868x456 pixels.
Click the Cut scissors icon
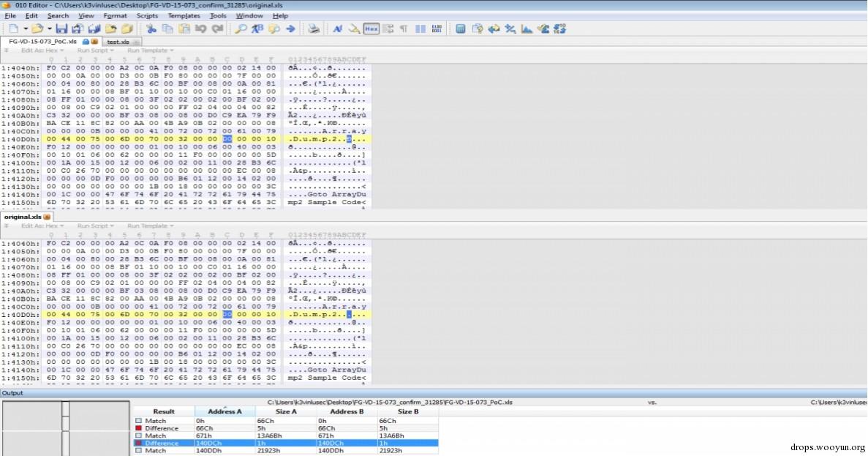click(151, 29)
